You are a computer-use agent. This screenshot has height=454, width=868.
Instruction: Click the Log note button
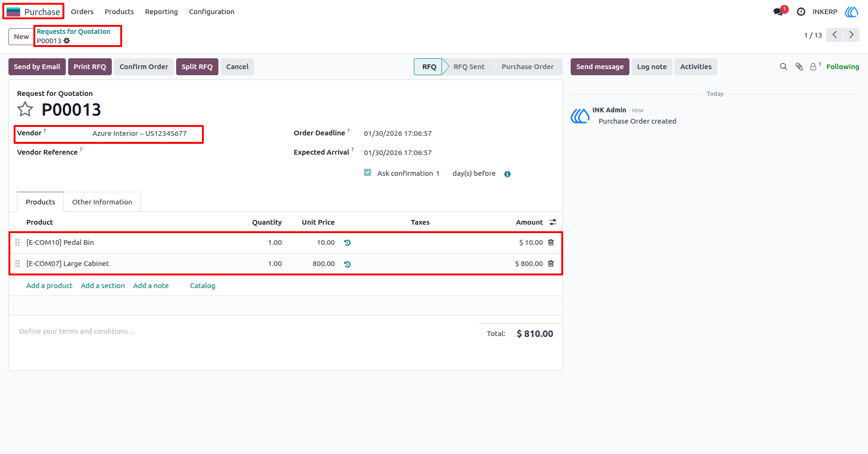tap(652, 67)
